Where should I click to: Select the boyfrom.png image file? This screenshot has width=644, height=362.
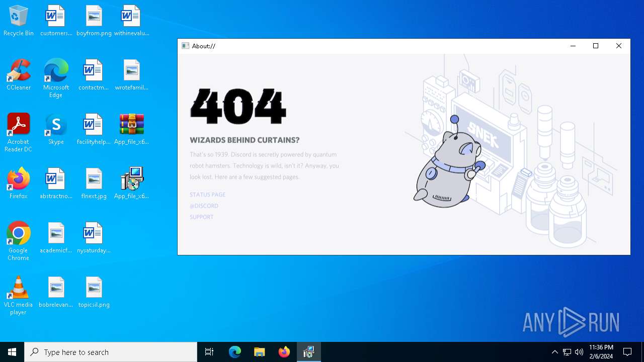[x=94, y=21]
